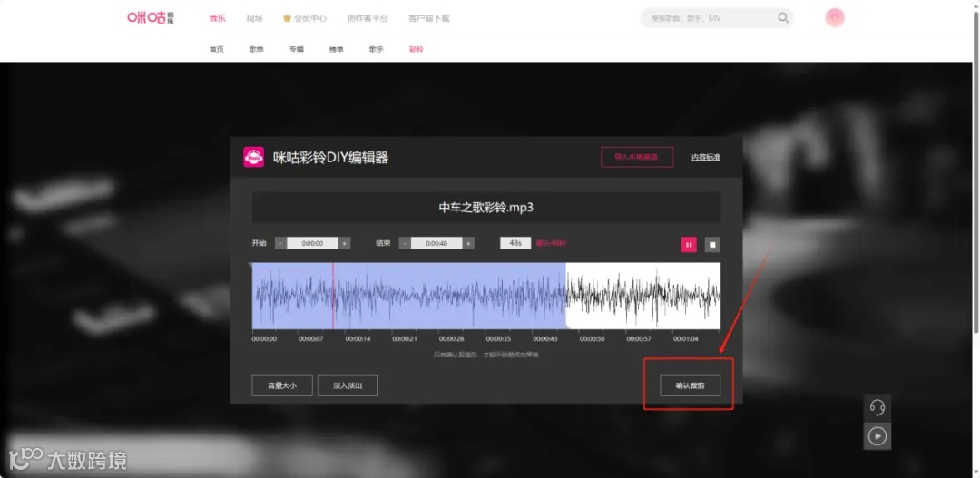This screenshot has height=478, width=980.
Task: Go to 会员中心 member center
Action: pyautogui.click(x=310, y=18)
